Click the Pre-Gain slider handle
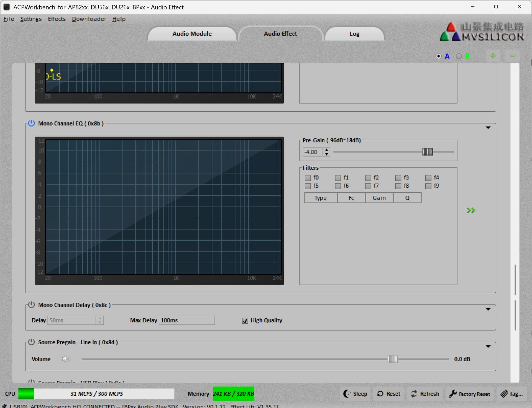 click(427, 152)
